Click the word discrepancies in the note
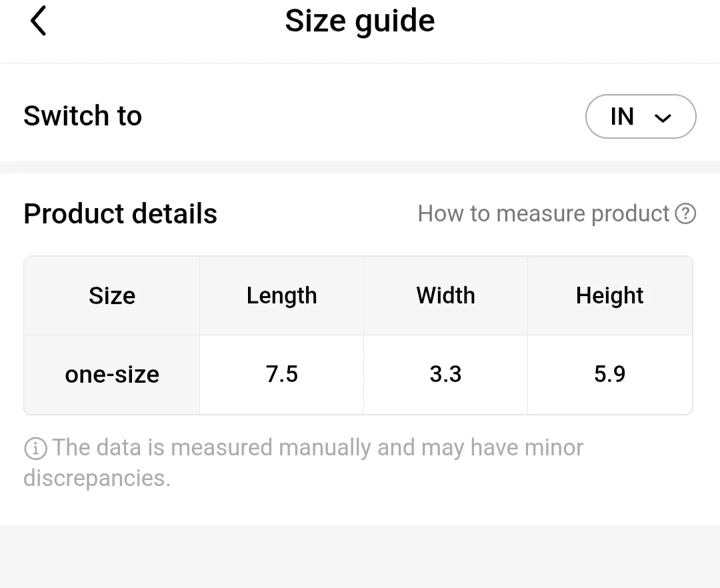This screenshot has width=720, height=588. pos(96,478)
